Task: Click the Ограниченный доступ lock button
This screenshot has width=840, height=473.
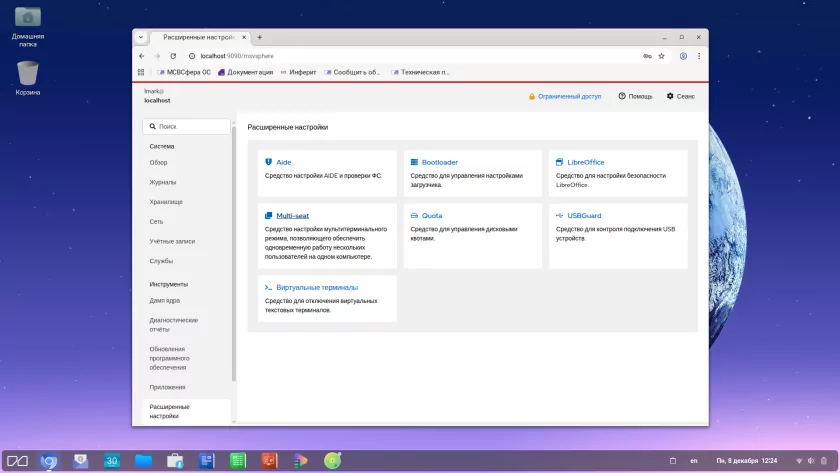Action: point(565,96)
